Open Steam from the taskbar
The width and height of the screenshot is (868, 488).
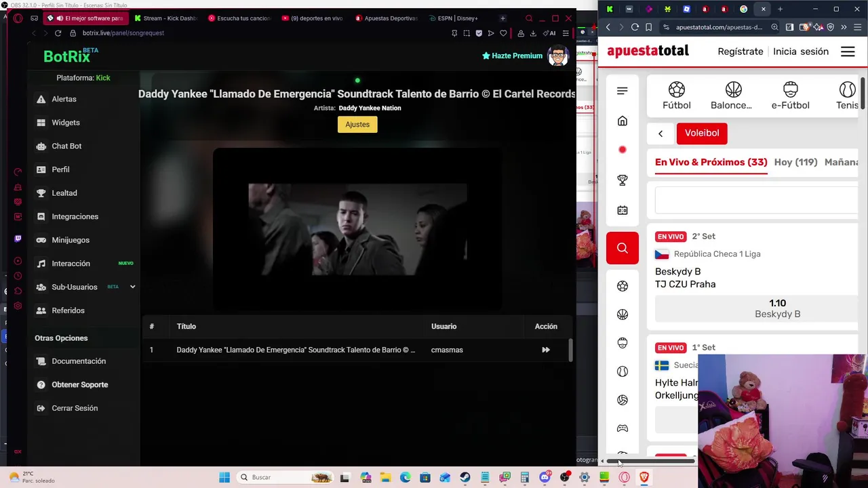pos(465,477)
